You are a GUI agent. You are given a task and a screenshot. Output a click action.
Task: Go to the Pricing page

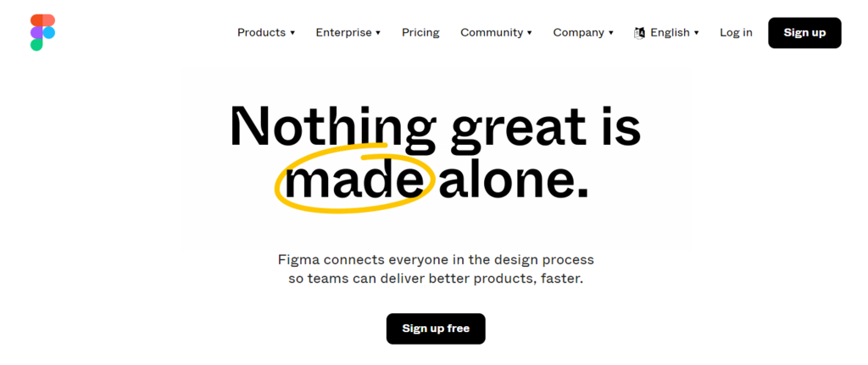click(420, 33)
